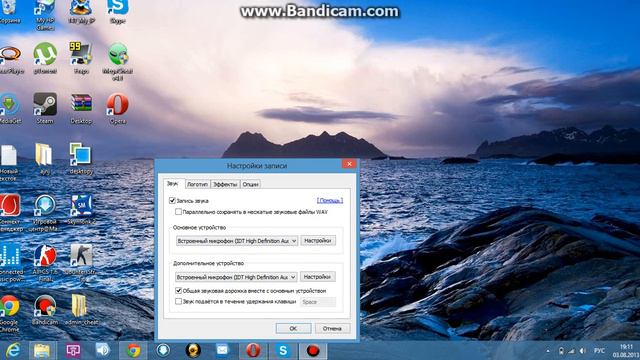Open the Desktop WinRAR archive icon
This screenshot has width=640, height=360.
81,108
